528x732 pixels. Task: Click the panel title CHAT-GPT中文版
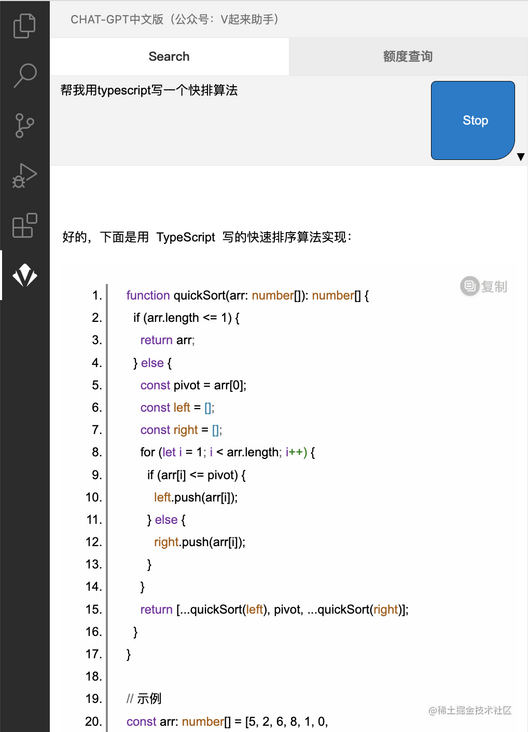tap(175, 19)
